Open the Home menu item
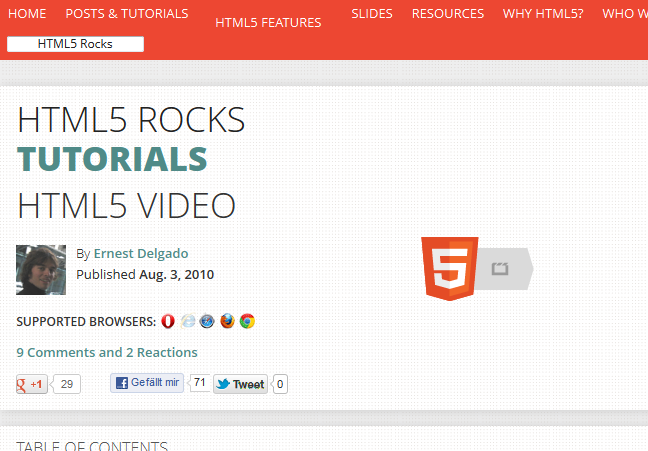 coord(27,14)
